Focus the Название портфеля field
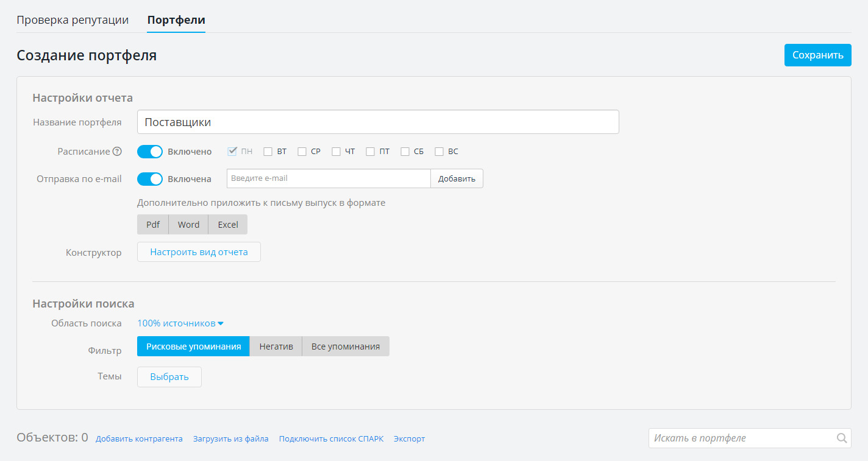Screen dimensions: 868x461 point(378,122)
